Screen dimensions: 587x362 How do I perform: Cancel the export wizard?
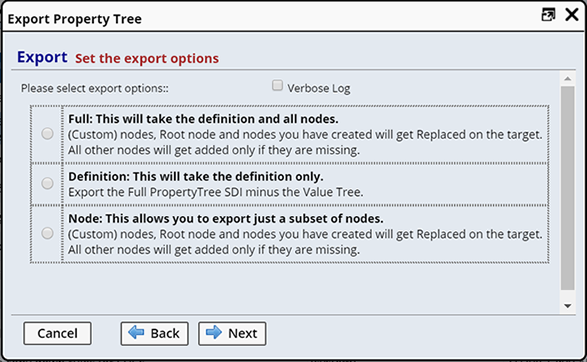coord(57,333)
